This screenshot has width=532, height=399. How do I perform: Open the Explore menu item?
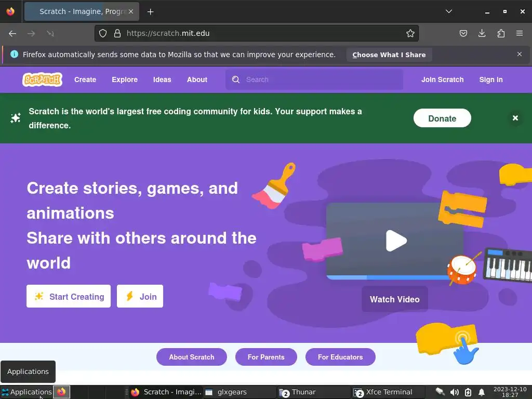coord(125,79)
